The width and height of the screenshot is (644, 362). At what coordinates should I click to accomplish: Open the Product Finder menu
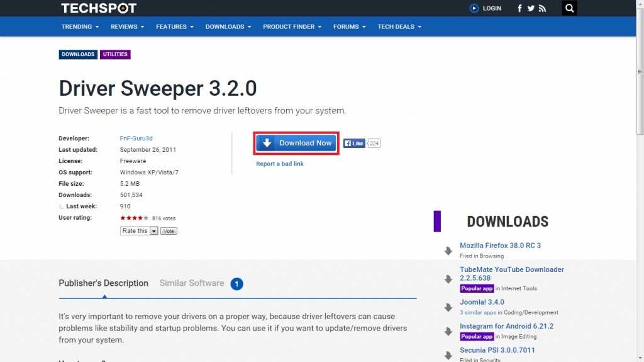292,26
